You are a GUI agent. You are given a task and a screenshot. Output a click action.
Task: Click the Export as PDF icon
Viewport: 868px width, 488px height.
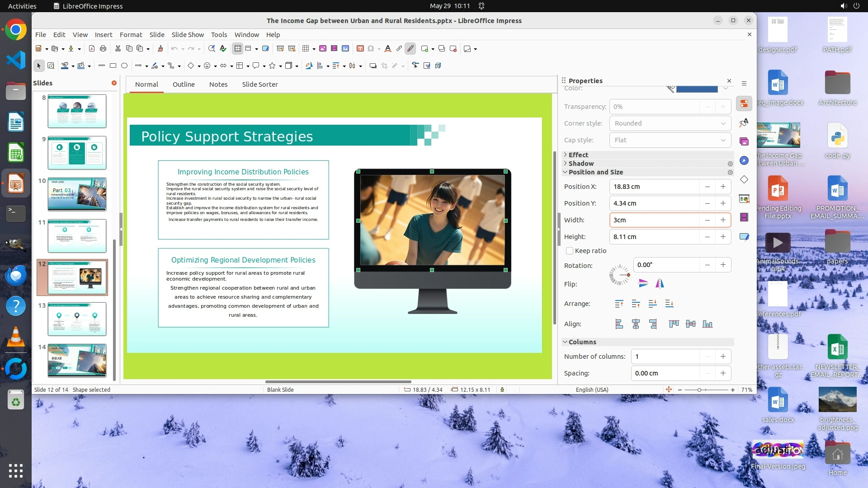[92, 49]
